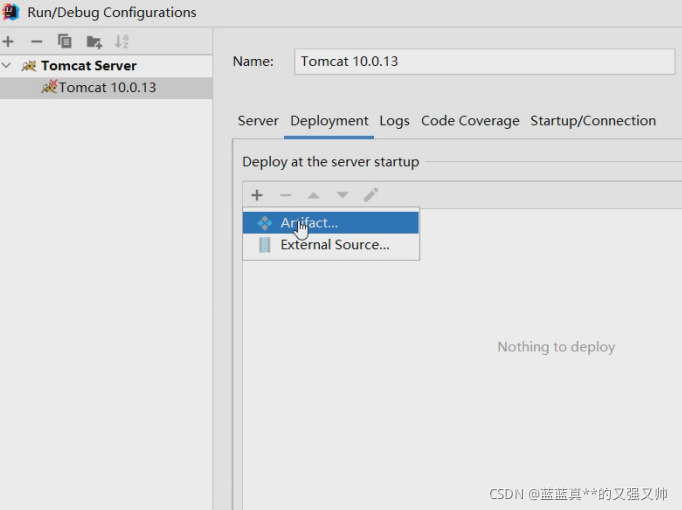Click the Name input field
The image size is (682, 510).
[x=485, y=61]
